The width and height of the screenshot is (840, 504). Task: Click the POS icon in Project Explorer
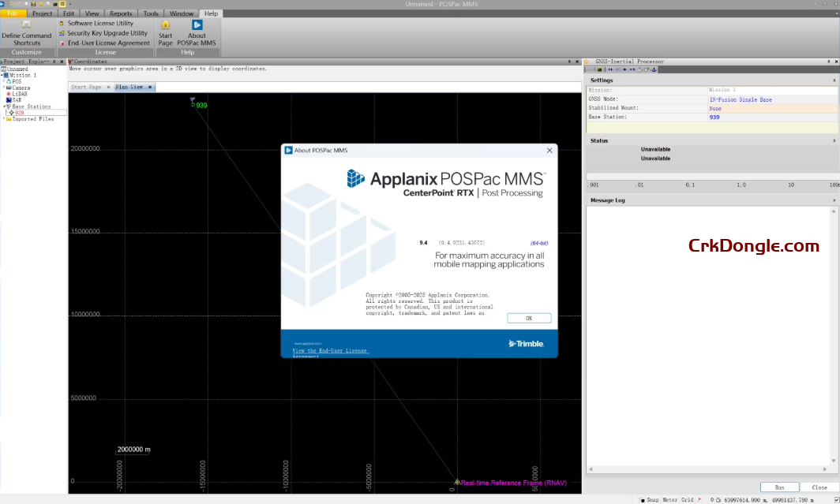tap(9, 81)
